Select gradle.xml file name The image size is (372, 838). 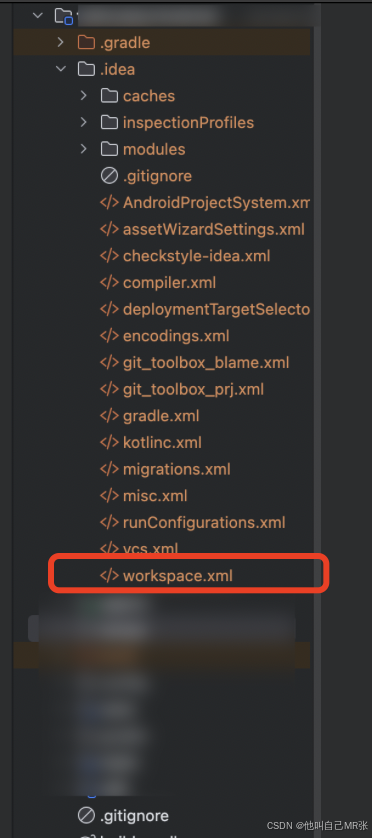click(161, 416)
